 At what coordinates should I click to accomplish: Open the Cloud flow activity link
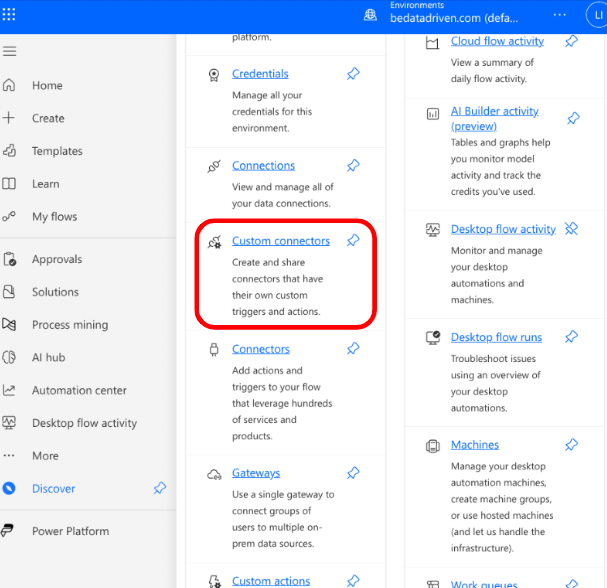pyautogui.click(x=497, y=41)
